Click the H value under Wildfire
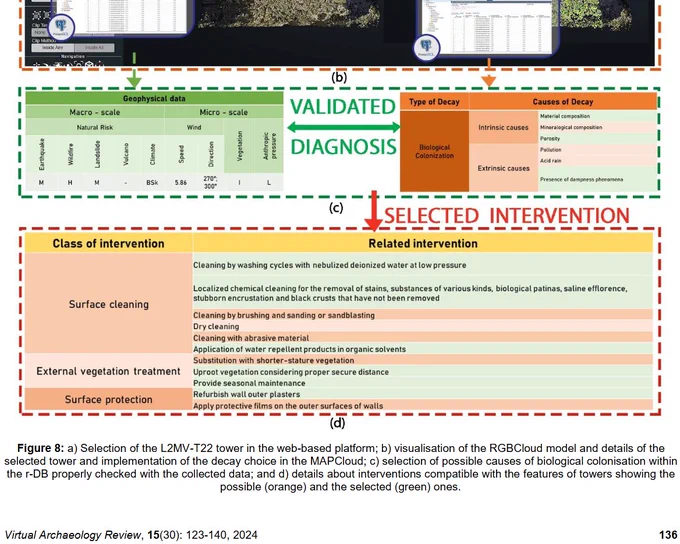The height and width of the screenshot is (544, 680). pos(70,183)
